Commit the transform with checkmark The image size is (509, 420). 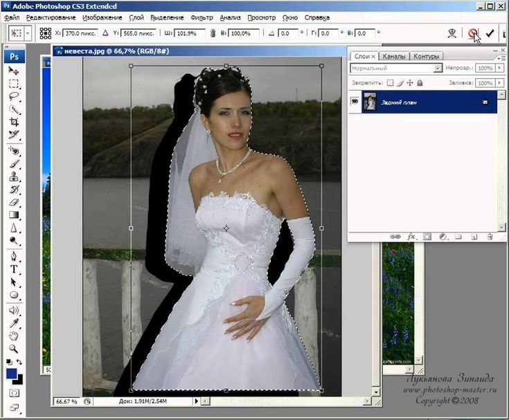pos(490,33)
